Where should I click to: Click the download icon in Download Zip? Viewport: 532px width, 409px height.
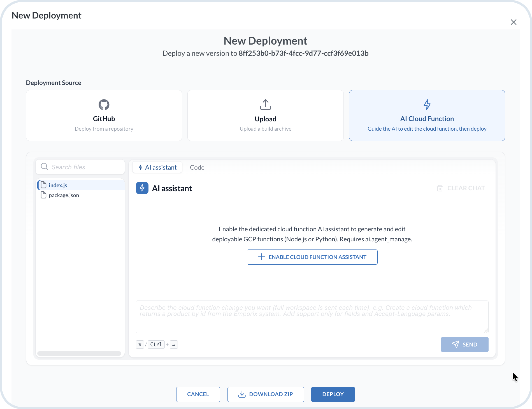(x=242, y=394)
